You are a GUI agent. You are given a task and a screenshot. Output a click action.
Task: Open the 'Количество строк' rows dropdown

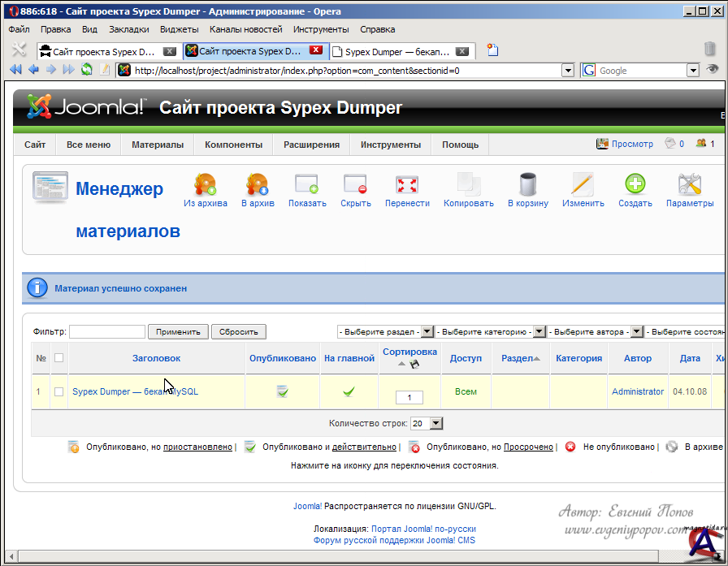point(436,423)
